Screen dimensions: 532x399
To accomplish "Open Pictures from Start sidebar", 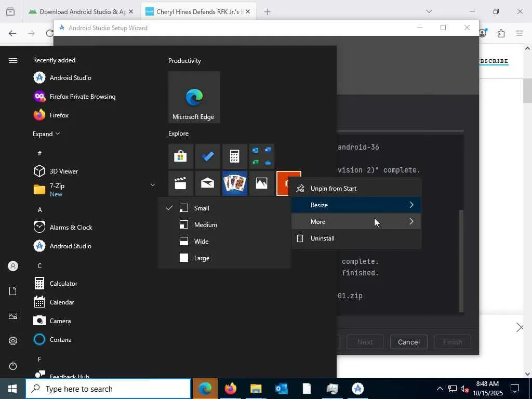I will (x=13, y=316).
